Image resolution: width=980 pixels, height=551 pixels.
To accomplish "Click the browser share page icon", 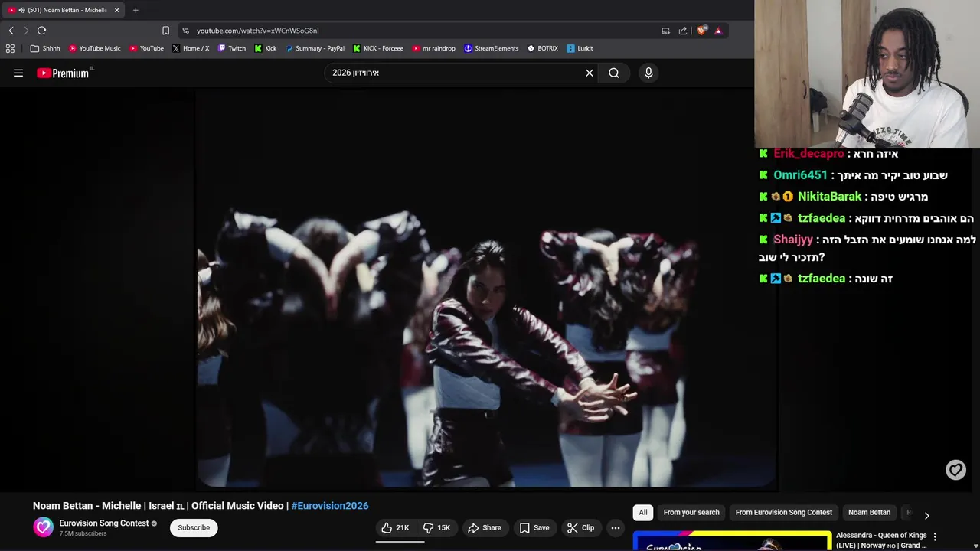I will pyautogui.click(x=683, y=31).
